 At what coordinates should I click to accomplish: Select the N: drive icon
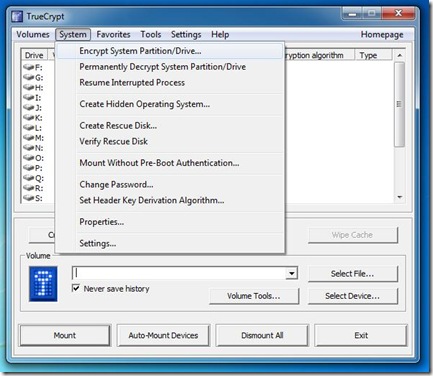point(29,148)
